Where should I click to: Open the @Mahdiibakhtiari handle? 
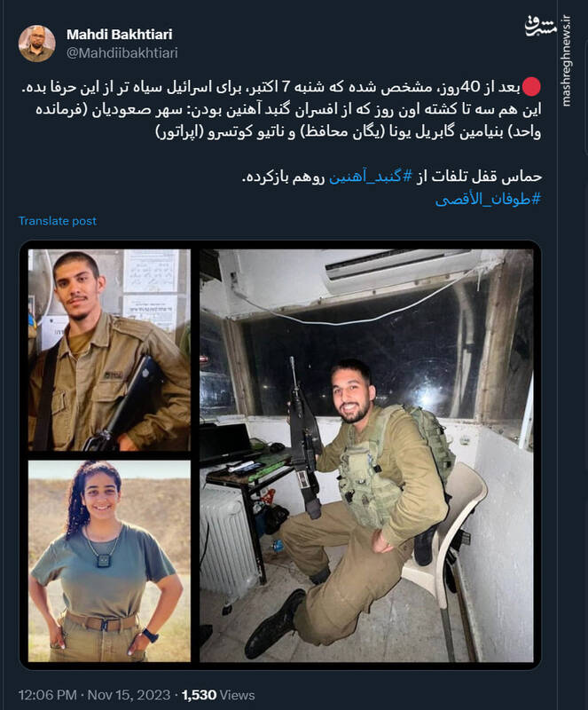point(122,53)
